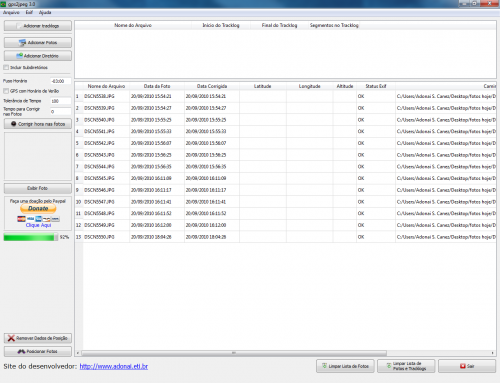This screenshot has height=383, width=500.
Task: Click the Exibir Foto button
Action: (38, 188)
